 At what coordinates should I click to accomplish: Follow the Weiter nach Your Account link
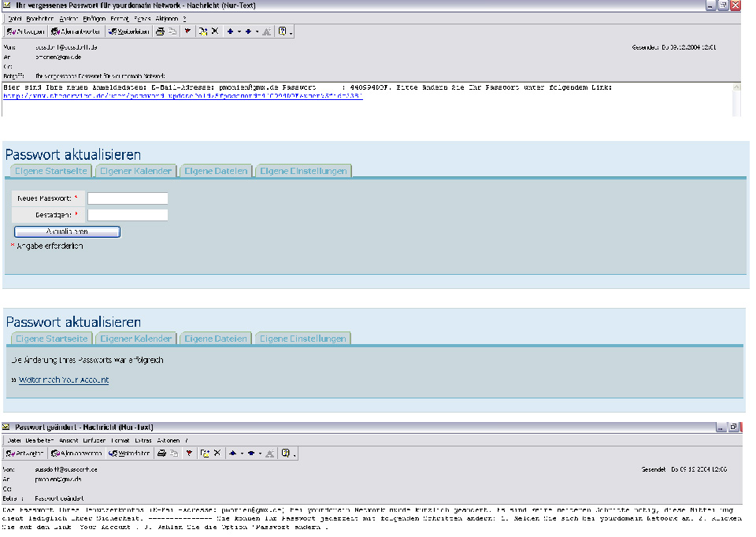[65, 380]
